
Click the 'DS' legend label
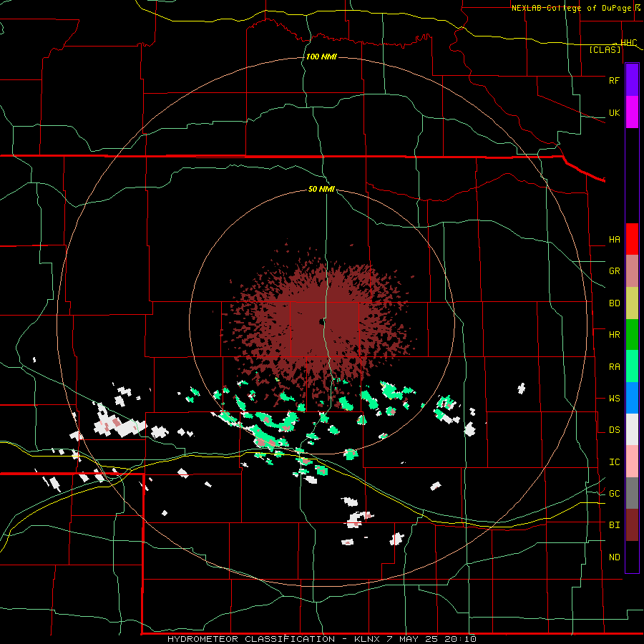pyautogui.click(x=615, y=430)
